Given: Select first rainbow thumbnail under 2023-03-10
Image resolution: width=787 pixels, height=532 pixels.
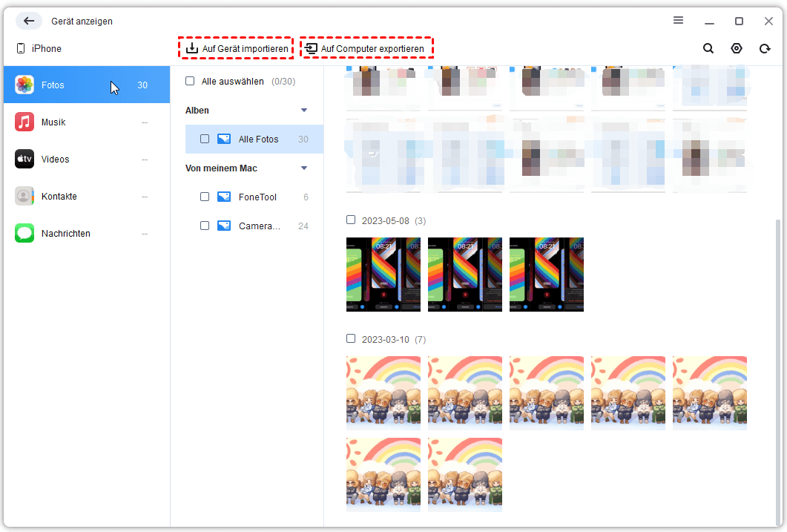Looking at the screenshot, I should pyautogui.click(x=383, y=393).
